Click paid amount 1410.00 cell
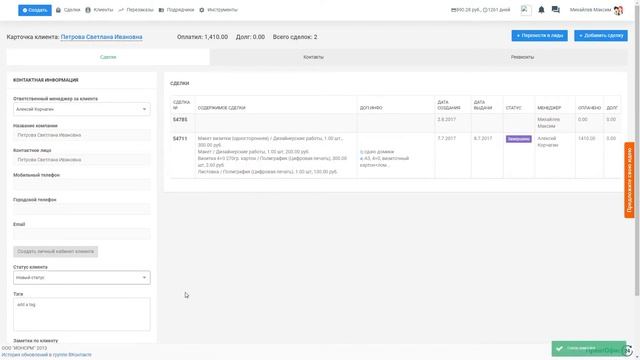The width and height of the screenshot is (640, 360). pos(587,139)
